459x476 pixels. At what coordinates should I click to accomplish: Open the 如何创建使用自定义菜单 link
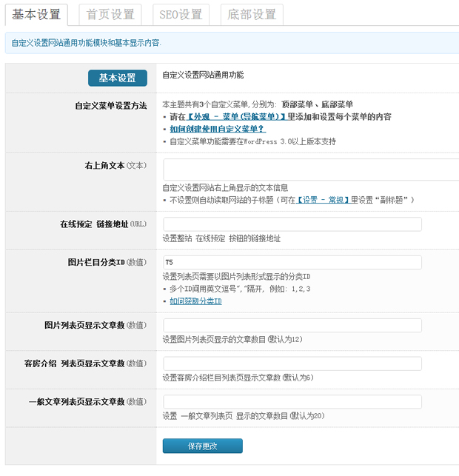(x=218, y=129)
